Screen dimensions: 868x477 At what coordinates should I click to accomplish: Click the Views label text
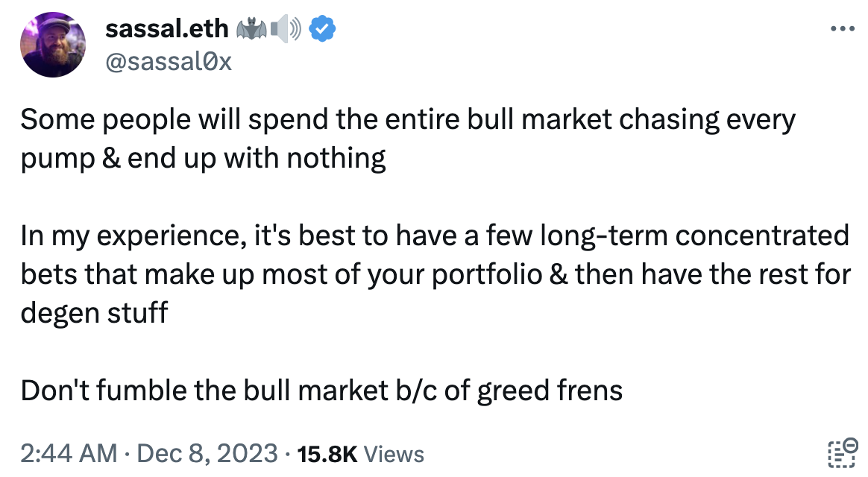click(394, 454)
